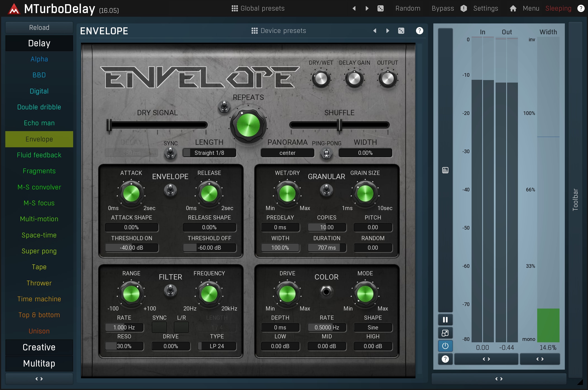This screenshot has width=588, height=390.
Task: Toggle the FILTER section switch
Action: 170,291
